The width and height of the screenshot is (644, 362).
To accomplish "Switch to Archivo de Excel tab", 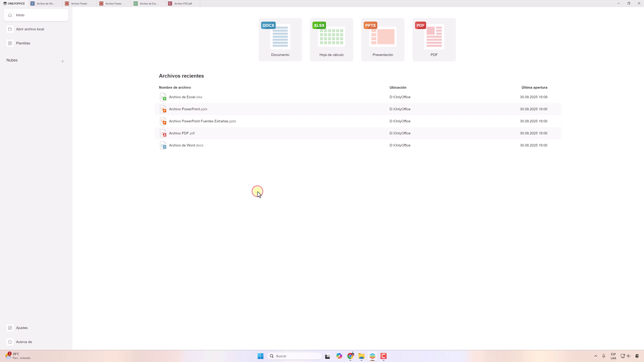I will click(x=149, y=4).
